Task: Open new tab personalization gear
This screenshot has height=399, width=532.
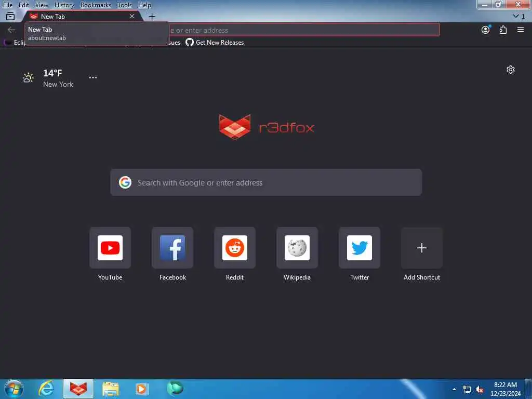Action: pyautogui.click(x=511, y=70)
